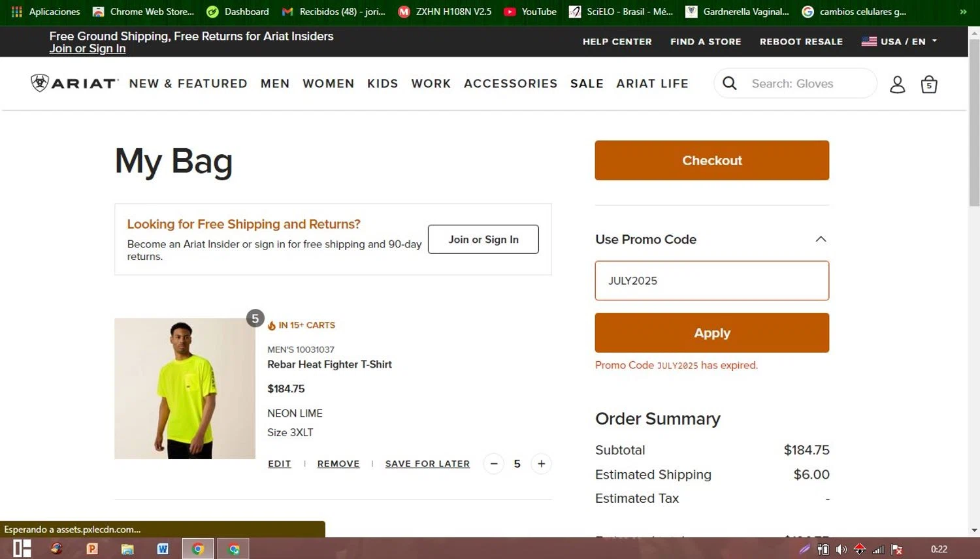Apply the promo code

click(x=711, y=332)
